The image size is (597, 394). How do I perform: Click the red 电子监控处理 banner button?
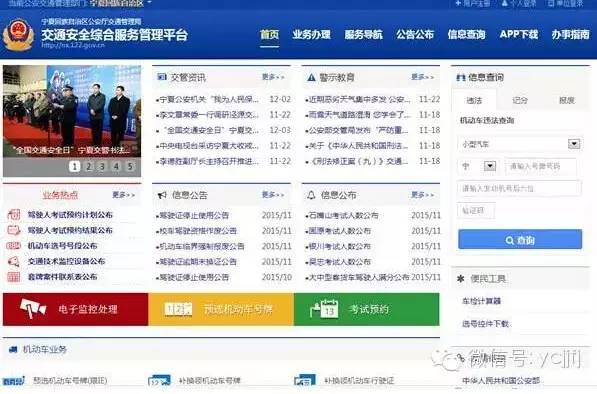75,309
